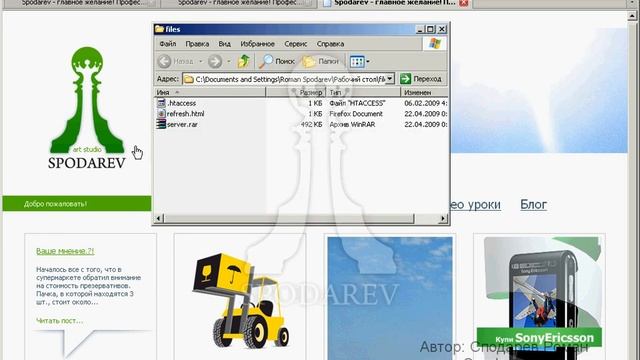Click the horizontal scrollbar left arrow
The image size is (640, 360).
tap(158, 219)
